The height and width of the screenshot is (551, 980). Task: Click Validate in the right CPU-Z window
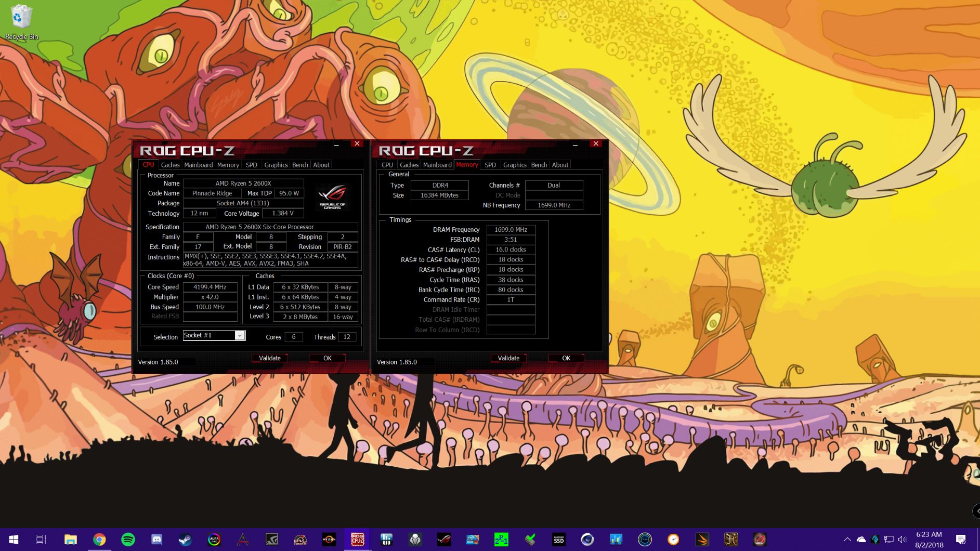(x=508, y=358)
